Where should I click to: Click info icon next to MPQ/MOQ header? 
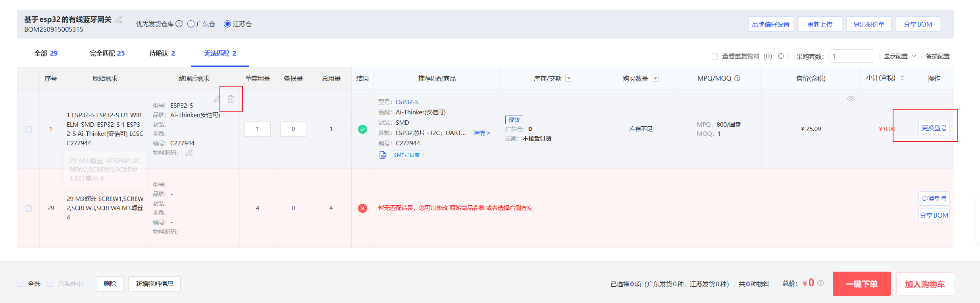(737, 78)
